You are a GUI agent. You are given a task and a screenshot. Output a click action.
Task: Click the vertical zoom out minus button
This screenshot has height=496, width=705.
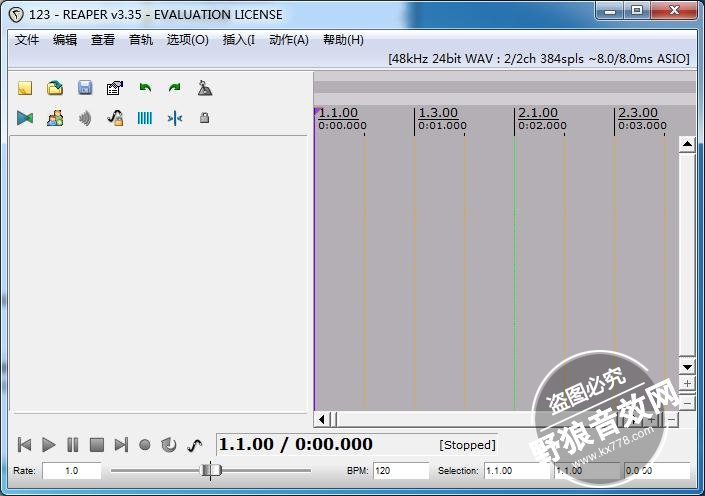(x=687, y=402)
